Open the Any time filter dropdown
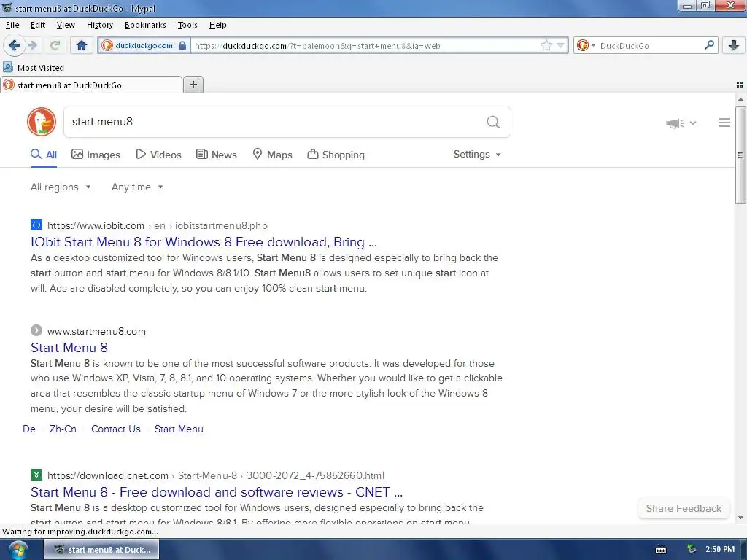The height and width of the screenshot is (560, 747). point(137,187)
